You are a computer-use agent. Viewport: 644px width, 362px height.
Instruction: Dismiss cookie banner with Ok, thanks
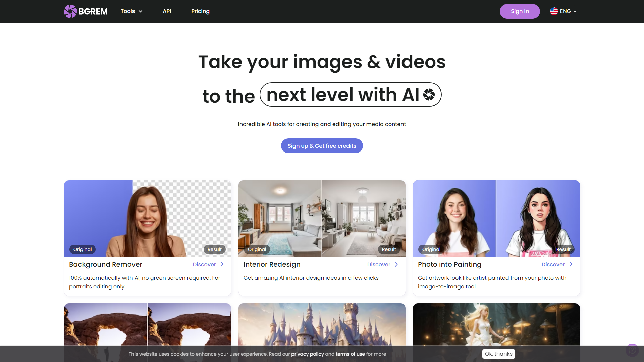(499, 354)
